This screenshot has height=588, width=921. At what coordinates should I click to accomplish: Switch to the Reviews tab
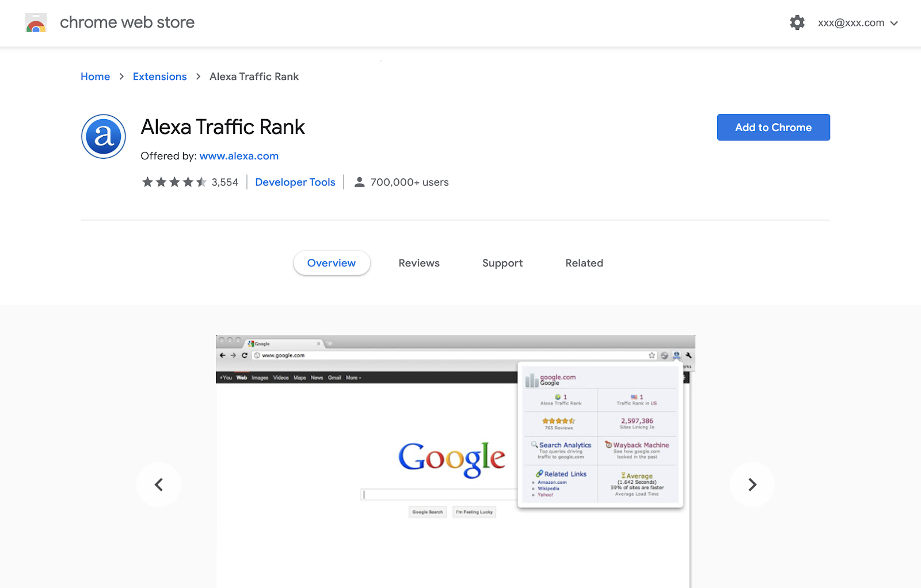point(419,263)
